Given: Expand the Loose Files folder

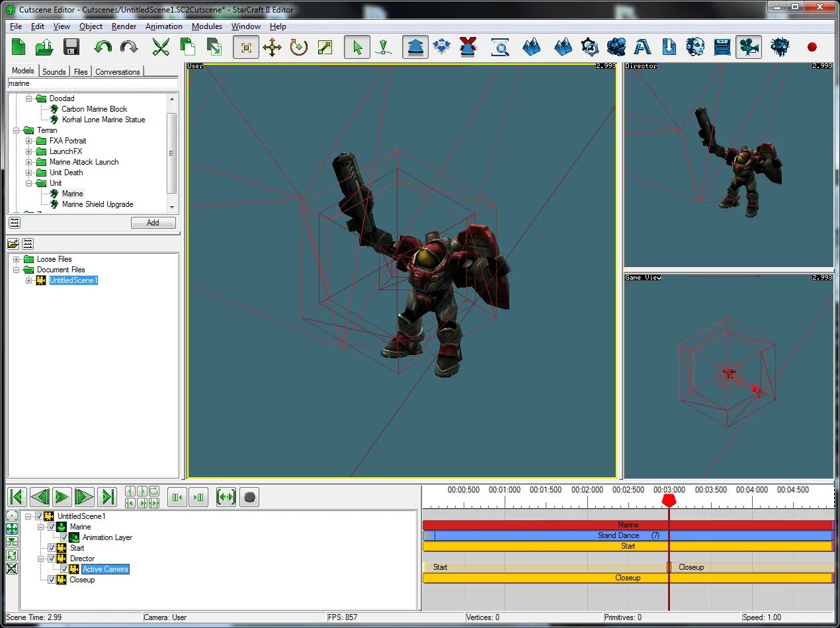Looking at the screenshot, I should 17,259.
